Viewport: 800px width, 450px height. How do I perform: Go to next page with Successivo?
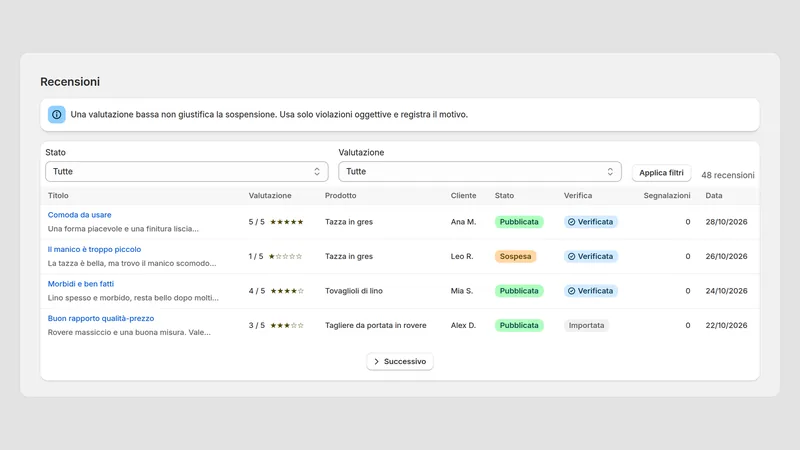400,361
